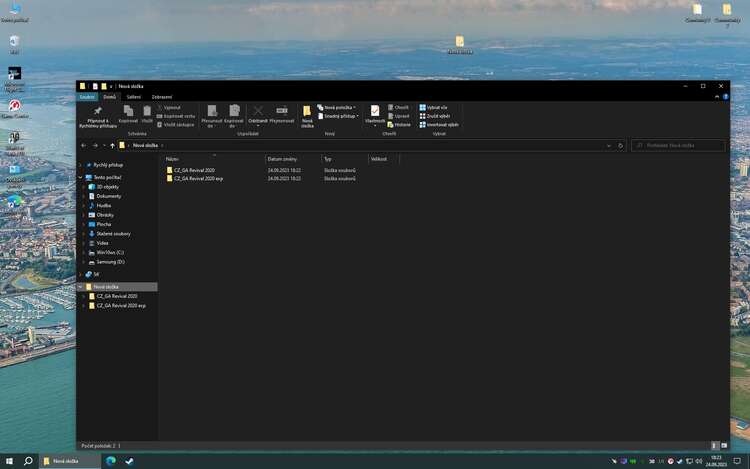Image resolution: width=750 pixels, height=469 pixels.
Task: Click Kopírovat cestu in the ribbon
Action: click(176, 116)
